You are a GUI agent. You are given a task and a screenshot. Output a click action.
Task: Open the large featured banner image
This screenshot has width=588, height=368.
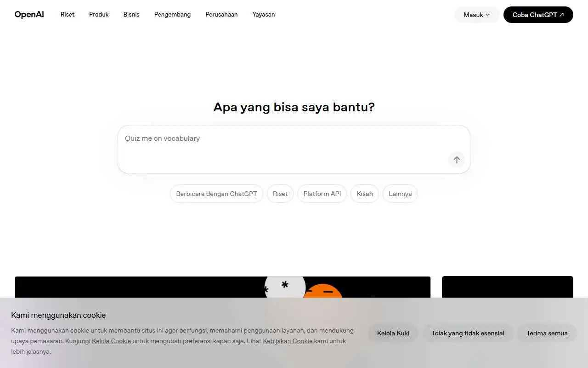(x=223, y=287)
